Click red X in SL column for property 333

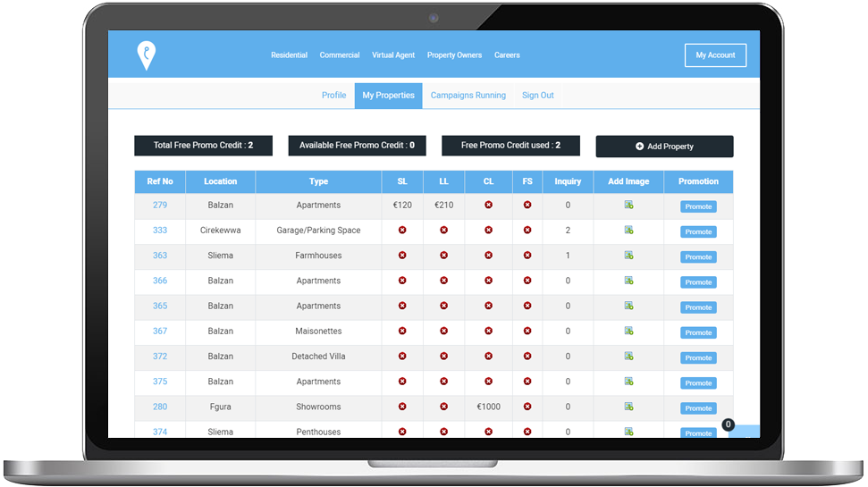tap(402, 231)
